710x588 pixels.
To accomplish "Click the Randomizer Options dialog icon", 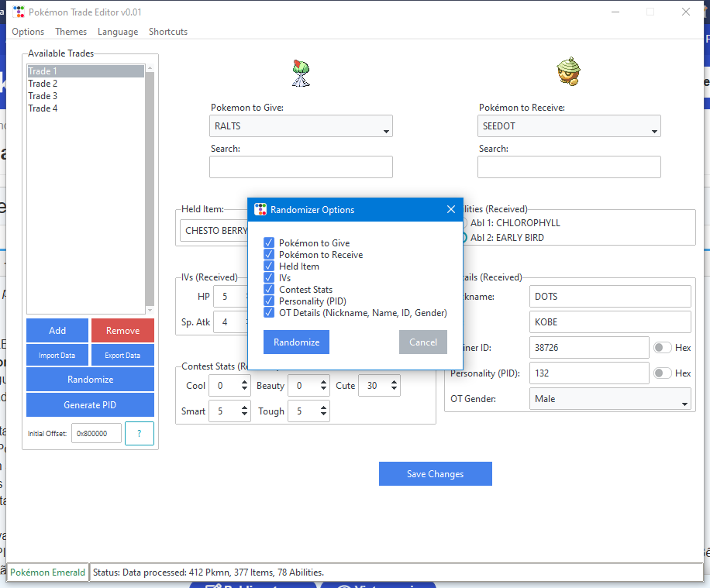I will [x=260, y=209].
